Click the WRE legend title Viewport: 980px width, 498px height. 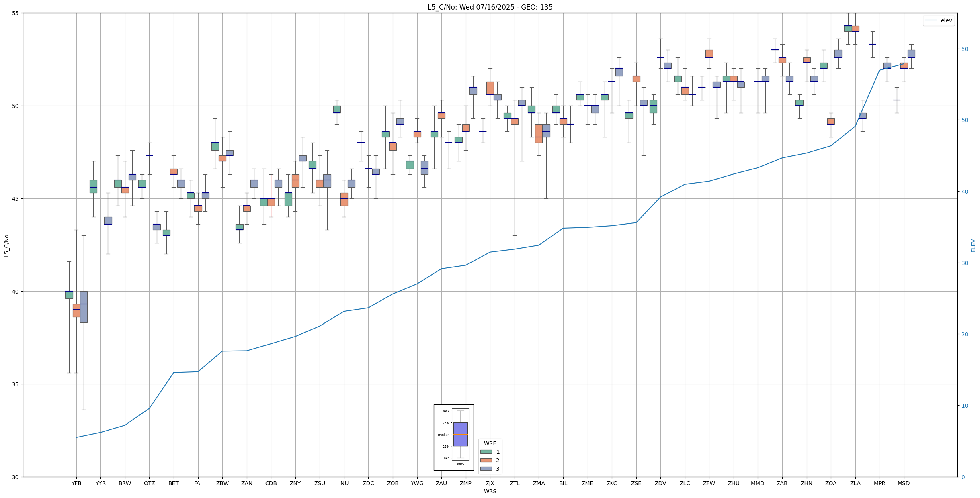[x=490, y=443]
